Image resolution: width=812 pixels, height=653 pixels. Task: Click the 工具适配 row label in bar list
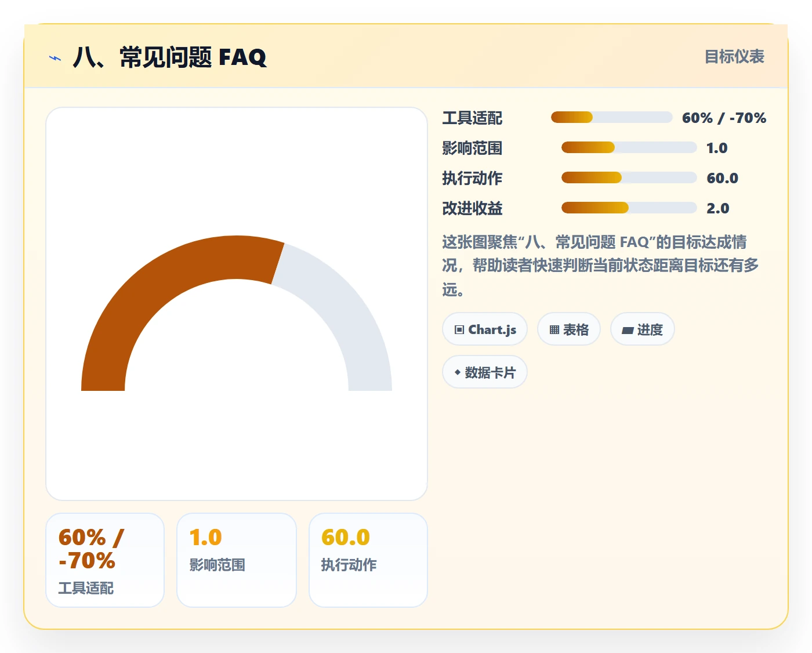pos(472,118)
